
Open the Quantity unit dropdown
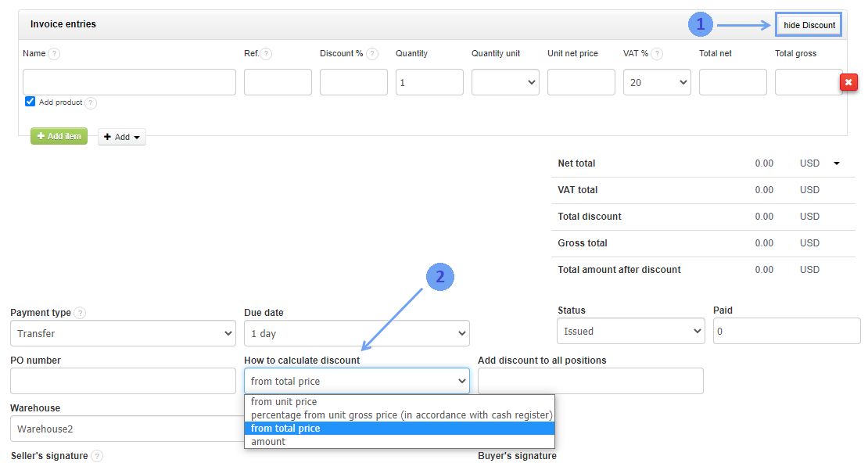click(x=505, y=82)
